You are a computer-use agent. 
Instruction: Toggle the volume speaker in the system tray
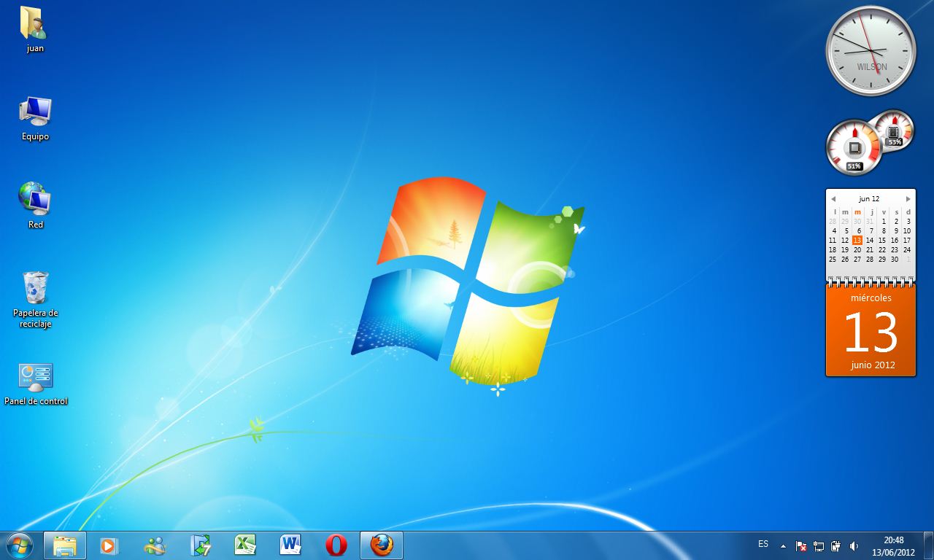(854, 545)
